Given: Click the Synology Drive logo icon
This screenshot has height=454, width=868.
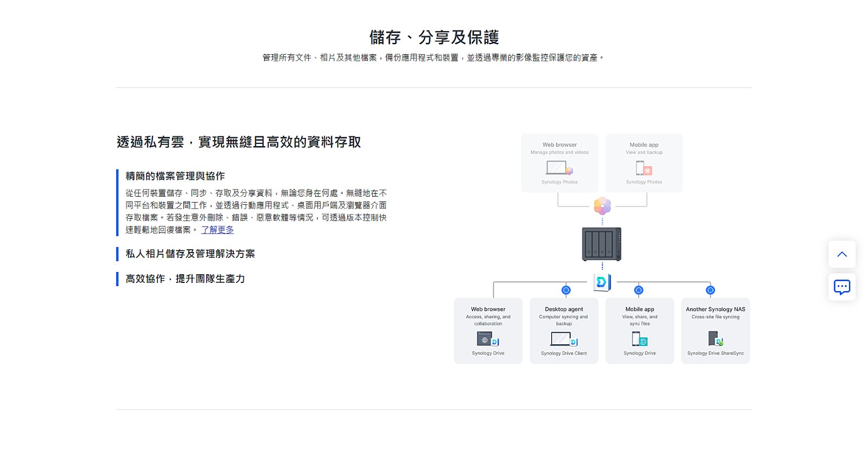Looking at the screenshot, I should 602,282.
